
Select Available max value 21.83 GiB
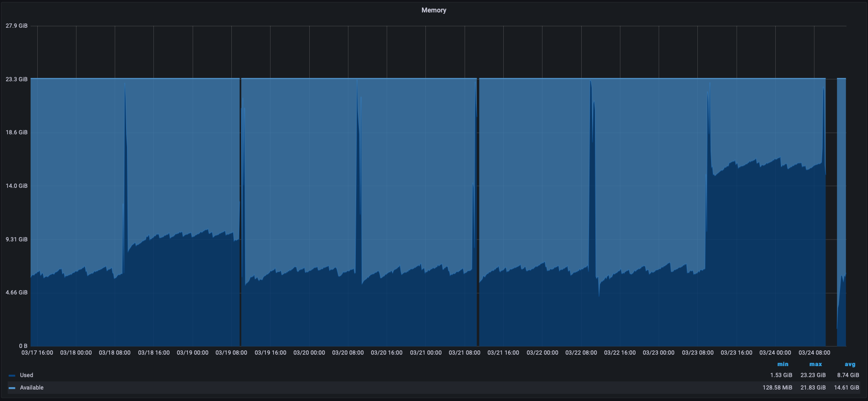pyautogui.click(x=813, y=388)
